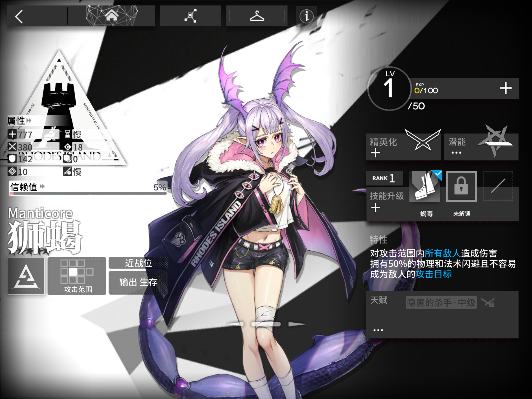
Task: Open the 攻击范围 attack range panel
Action: (x=77, y=276)
